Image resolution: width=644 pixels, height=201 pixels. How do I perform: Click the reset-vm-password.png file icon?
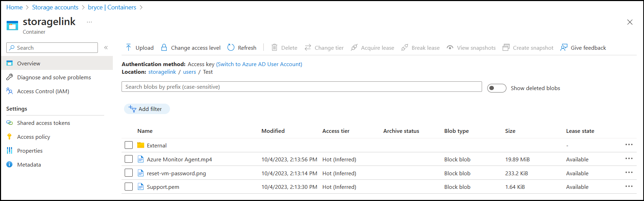click(x=141, y=173)
